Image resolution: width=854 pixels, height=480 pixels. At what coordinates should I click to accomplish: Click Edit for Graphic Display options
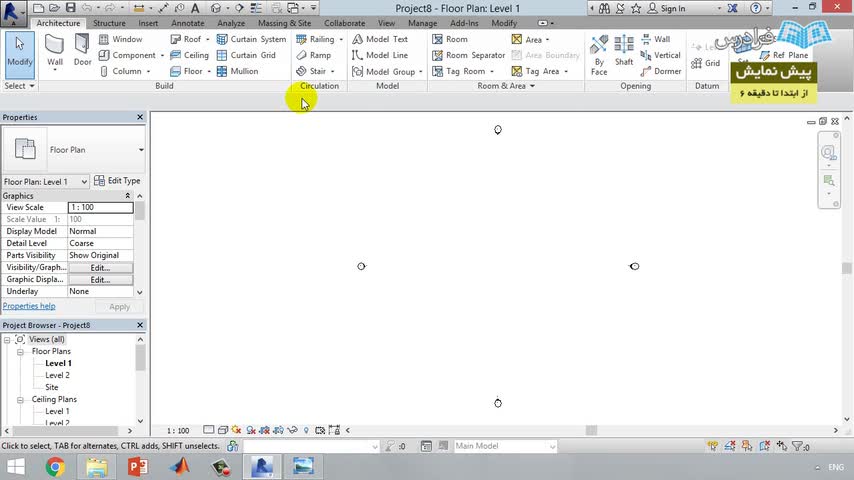[x=100, y=280]
